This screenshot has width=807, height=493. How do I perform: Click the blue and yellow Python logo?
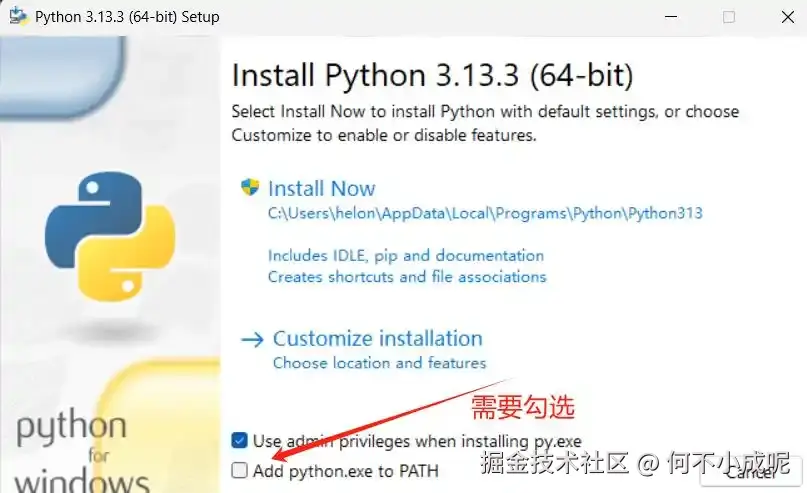(110, 236)
